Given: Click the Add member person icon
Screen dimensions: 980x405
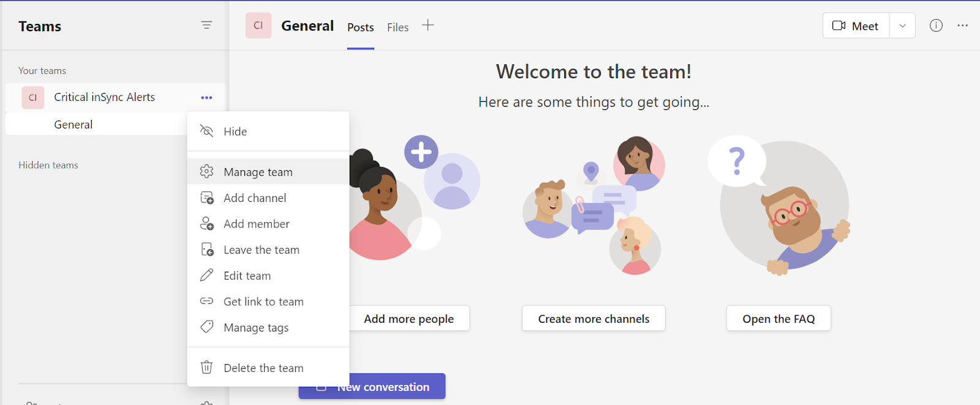Looking at the screenshot, I should coord(207,224).
